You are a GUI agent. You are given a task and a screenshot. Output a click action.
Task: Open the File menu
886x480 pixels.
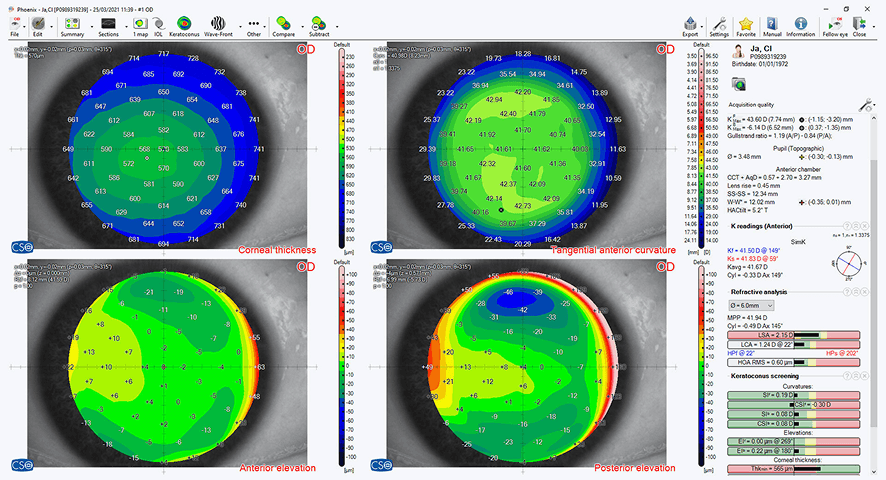pos(15,25)
